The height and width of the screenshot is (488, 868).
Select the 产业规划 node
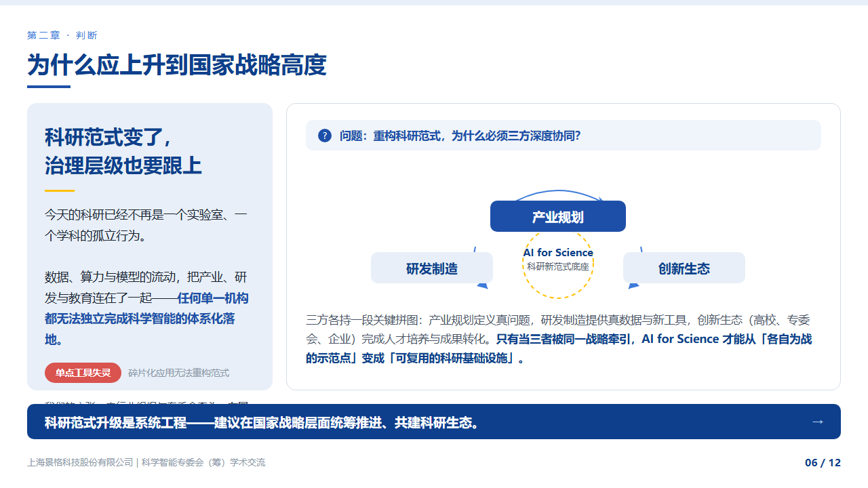click(x=558, y=216)
